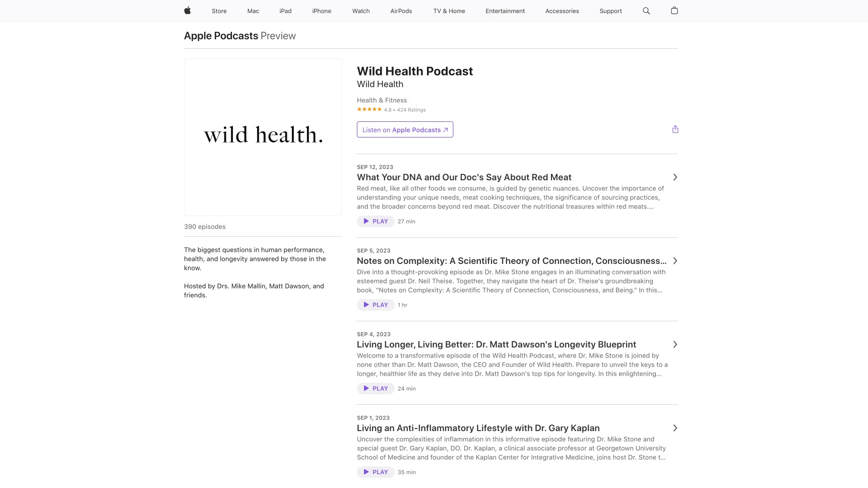Click the wild health podcast artwork
This screenshot has width=868, height=488.
tap(263, 137)
